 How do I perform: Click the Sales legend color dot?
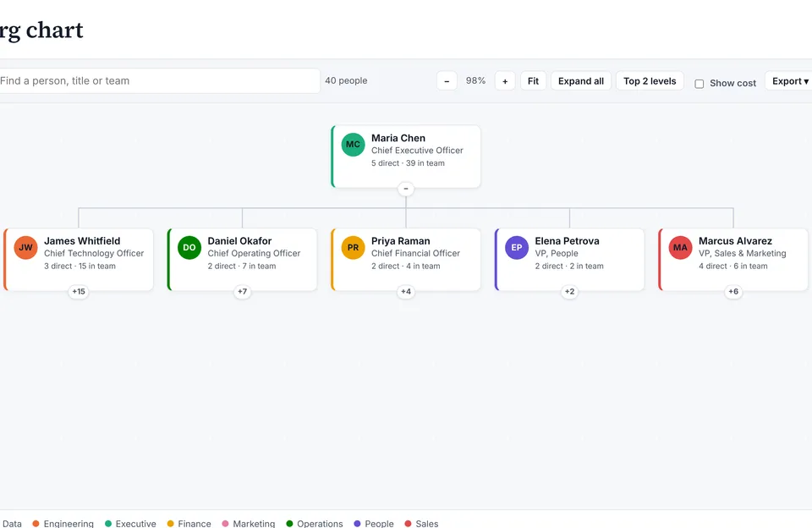(x=408, y=523)
